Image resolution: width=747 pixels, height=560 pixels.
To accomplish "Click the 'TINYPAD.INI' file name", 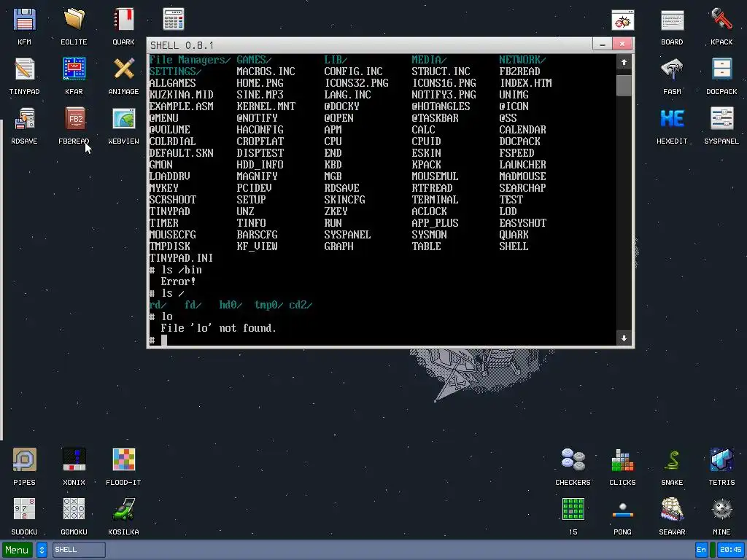I will pyautogui.click(x=181, y=258).
